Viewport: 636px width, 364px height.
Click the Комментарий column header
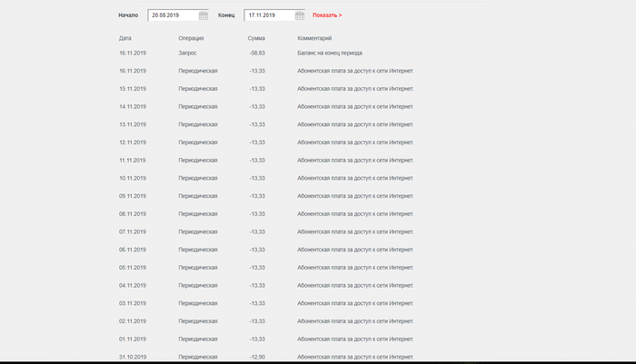click(314, 38)
